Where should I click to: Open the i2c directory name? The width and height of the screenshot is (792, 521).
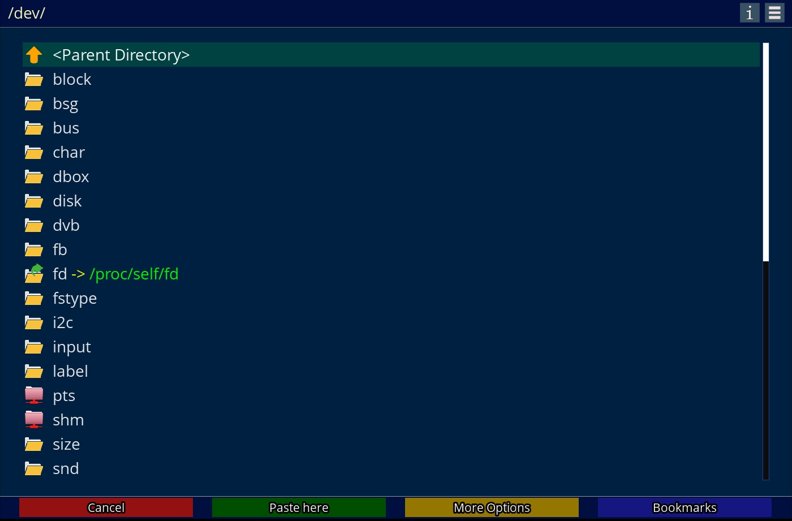63,322
